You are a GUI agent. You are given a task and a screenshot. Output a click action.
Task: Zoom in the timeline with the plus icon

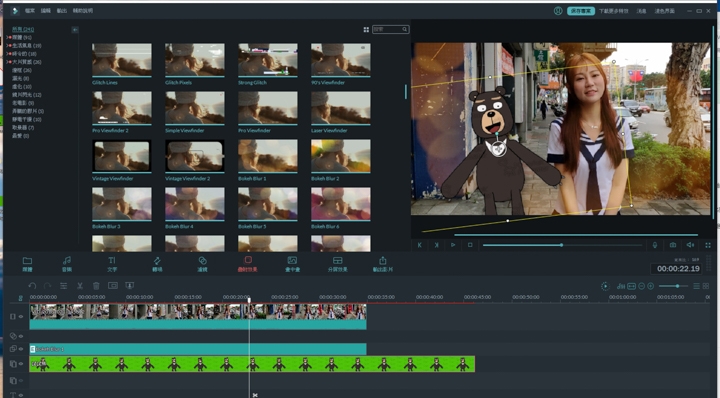651,286
